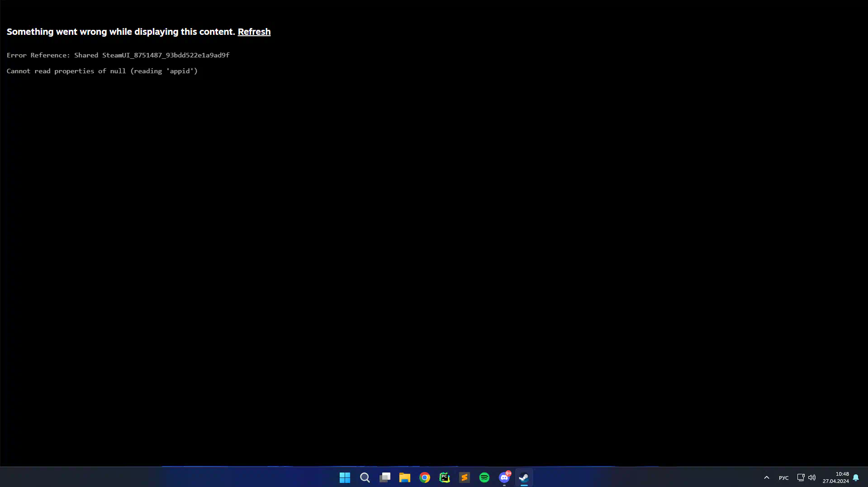Open Spotify from the taskbar
Screen dimensions: 868x487
484,478
